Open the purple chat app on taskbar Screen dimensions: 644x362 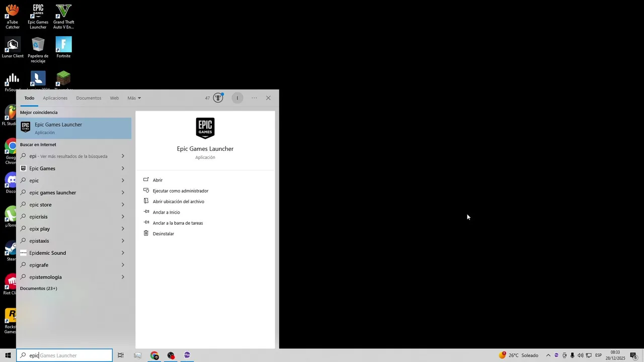[x=187, y=355]
